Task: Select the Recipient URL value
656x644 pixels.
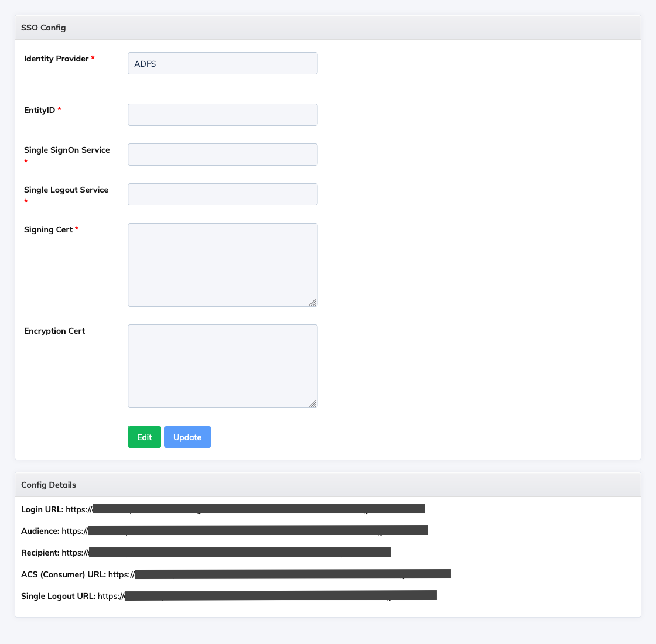Action: (x=226, y=553)
